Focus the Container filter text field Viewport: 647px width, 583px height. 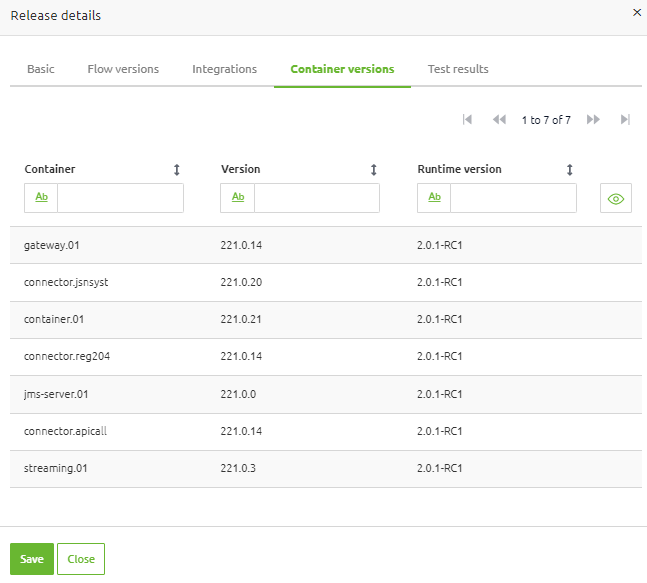pos(120,198)
